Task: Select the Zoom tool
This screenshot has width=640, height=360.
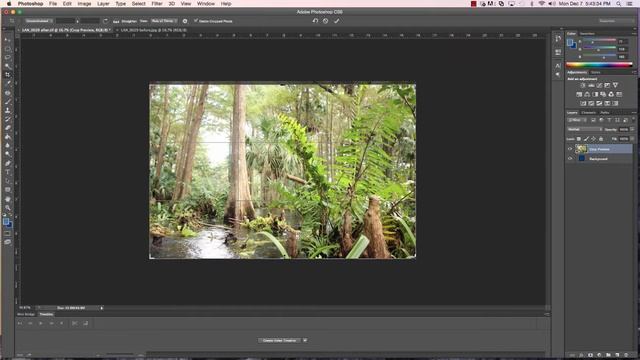Action: (7, 208)
